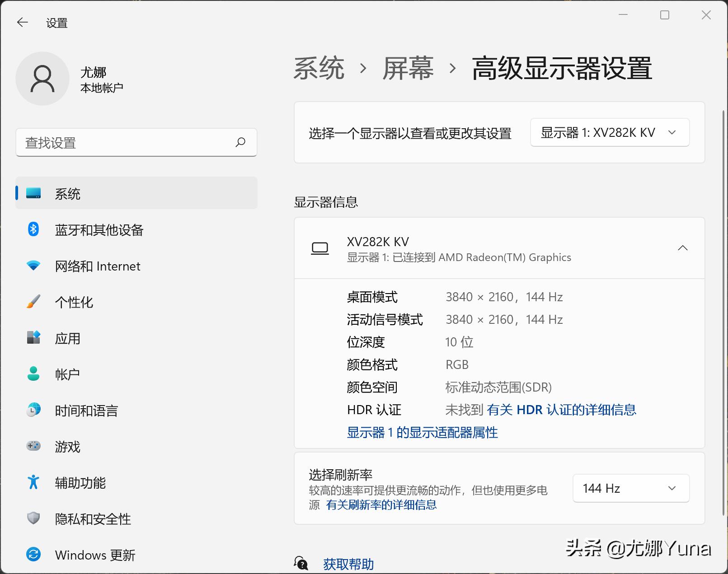
Task: Open Windows 更新 via its icon
Action: (33, 554)
